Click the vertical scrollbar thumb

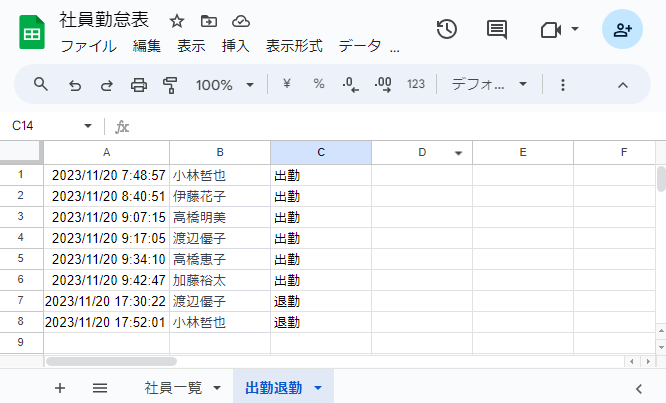coord(661,179)
